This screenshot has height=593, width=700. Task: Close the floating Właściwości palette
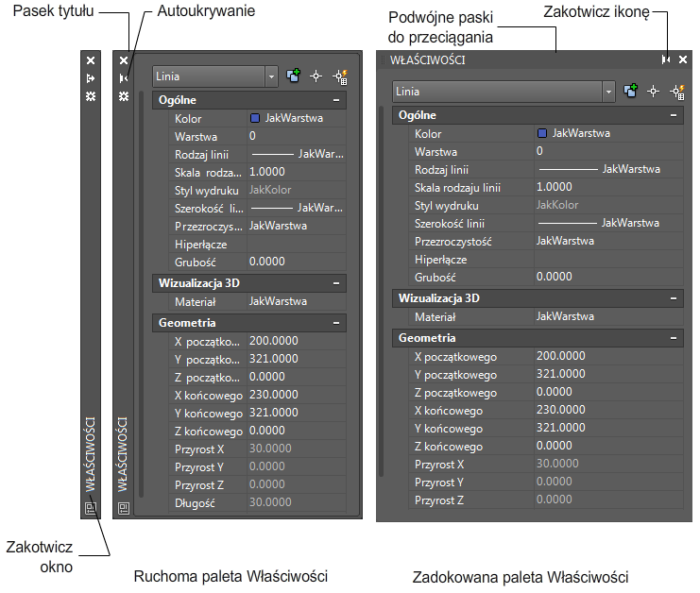tap(124, 60)
